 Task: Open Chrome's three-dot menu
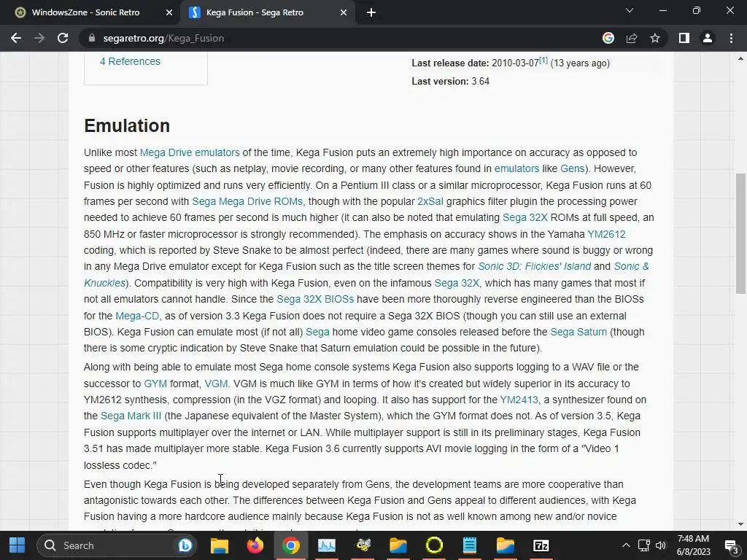[x=731, y=38]
